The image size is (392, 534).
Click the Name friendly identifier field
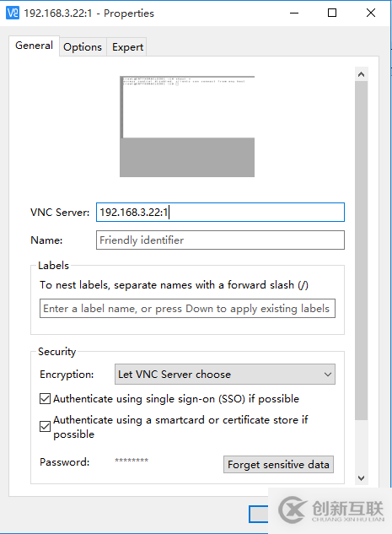tap(220, 240)
